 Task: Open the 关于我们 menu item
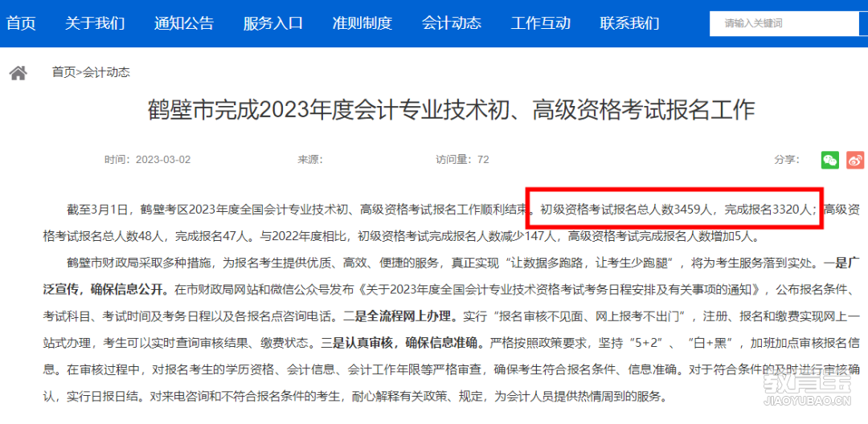click(95, 23)
